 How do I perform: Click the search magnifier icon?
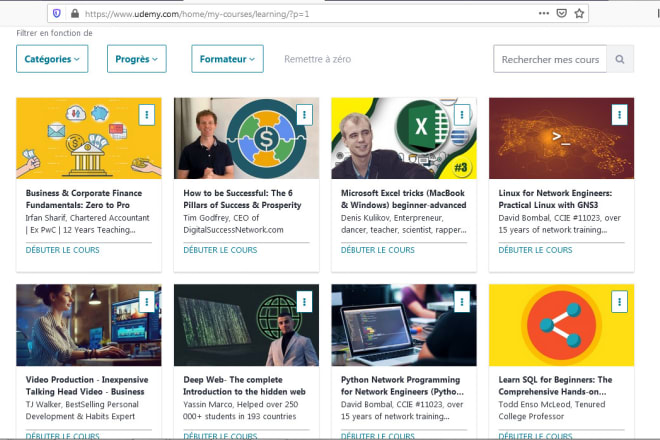coord(620,59)
